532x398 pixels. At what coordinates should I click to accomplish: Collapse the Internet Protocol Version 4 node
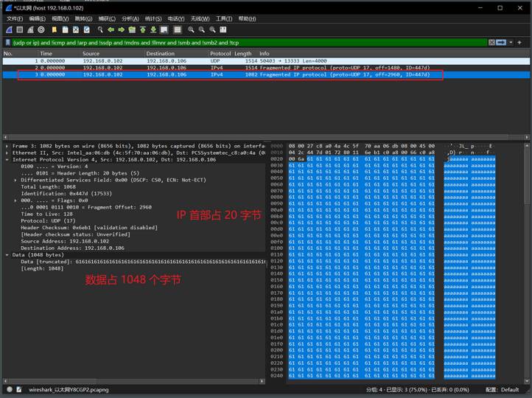tap(7, 159)
